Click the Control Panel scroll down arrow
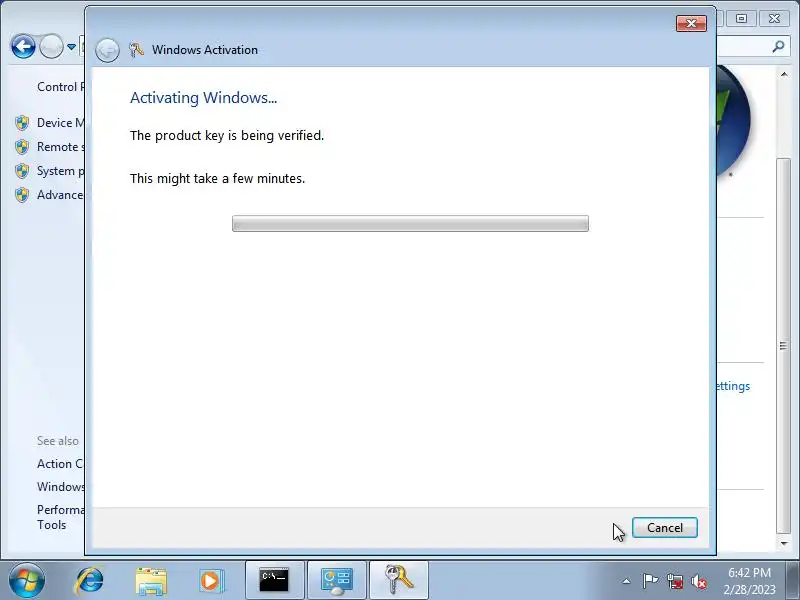The height and width of the screenshot is (600, 800). 784,544
